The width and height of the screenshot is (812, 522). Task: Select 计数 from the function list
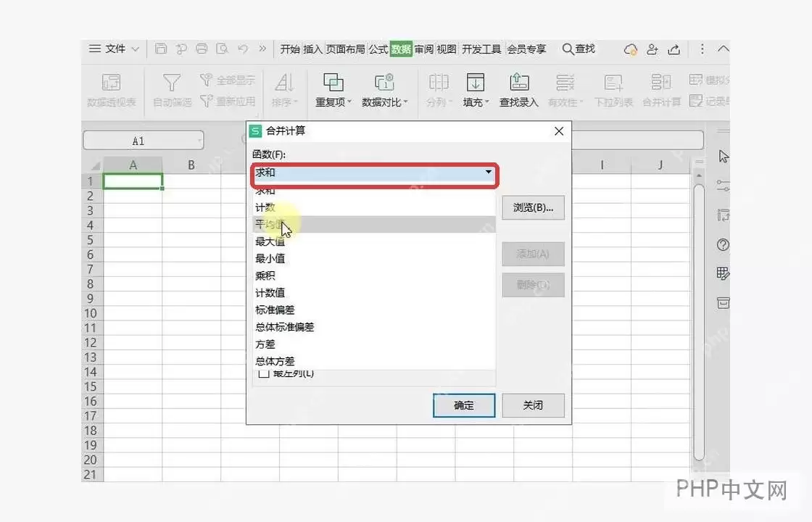coord(374,207)
